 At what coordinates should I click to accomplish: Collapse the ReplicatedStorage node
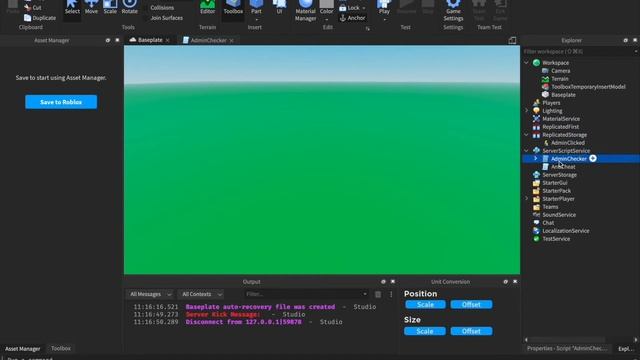coord(527,134)
